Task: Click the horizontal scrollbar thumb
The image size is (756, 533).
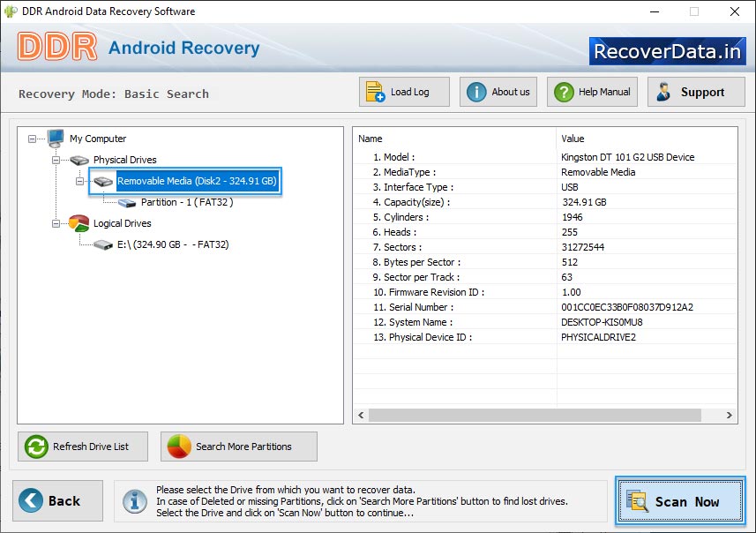Action: (535, 415)
